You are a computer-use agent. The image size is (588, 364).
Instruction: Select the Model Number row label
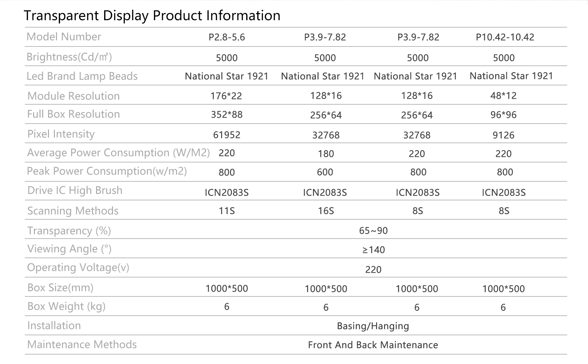(x=64, y=37)
